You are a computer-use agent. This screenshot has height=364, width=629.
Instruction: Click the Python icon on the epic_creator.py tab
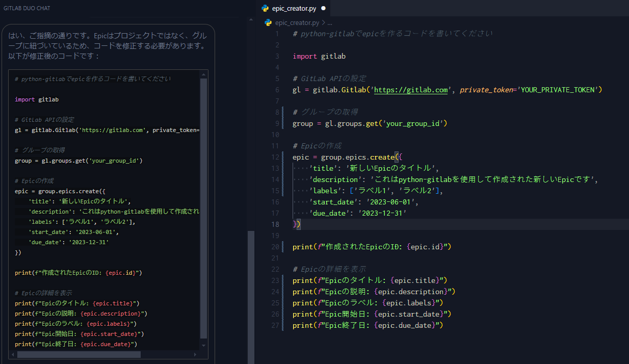click(265, 8)
